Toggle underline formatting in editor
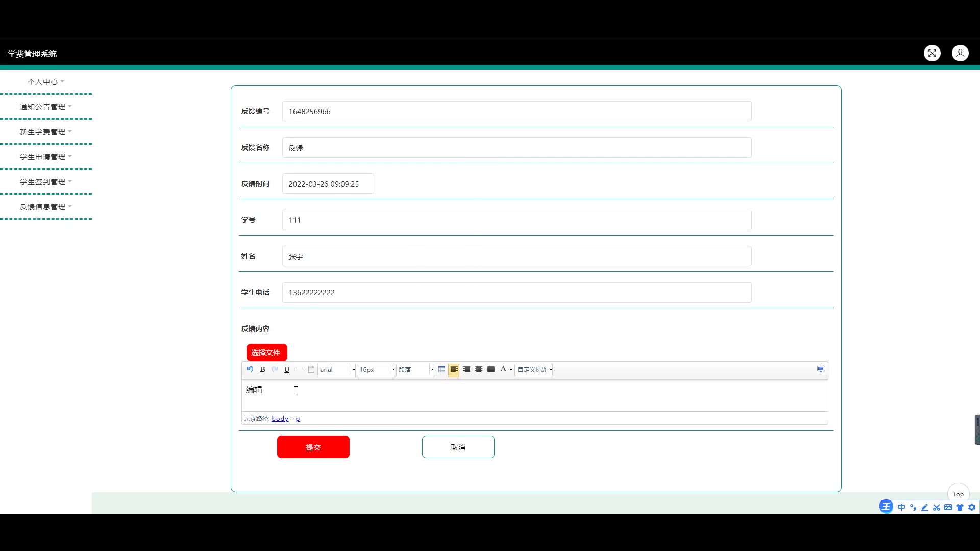The width and height of the screenshot is (980, 551). click(287, 369)
